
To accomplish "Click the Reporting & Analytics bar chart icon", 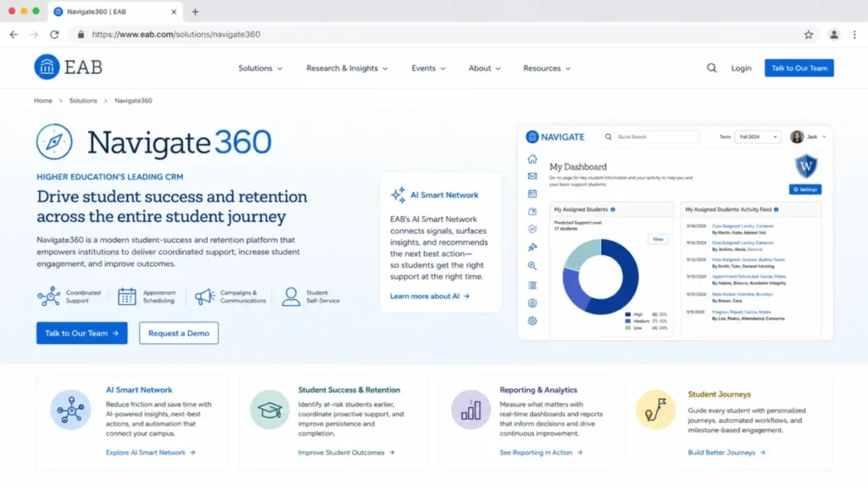I will point(470,410).
